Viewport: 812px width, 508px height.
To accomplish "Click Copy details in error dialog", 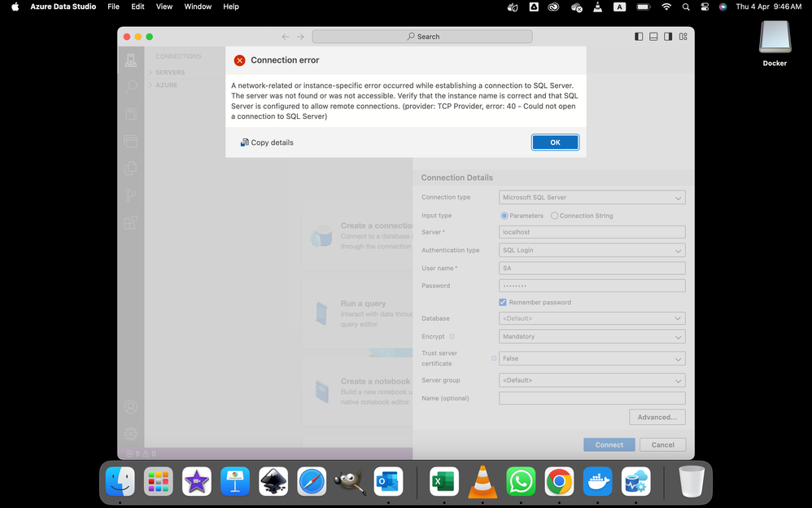I will [267, 142].
